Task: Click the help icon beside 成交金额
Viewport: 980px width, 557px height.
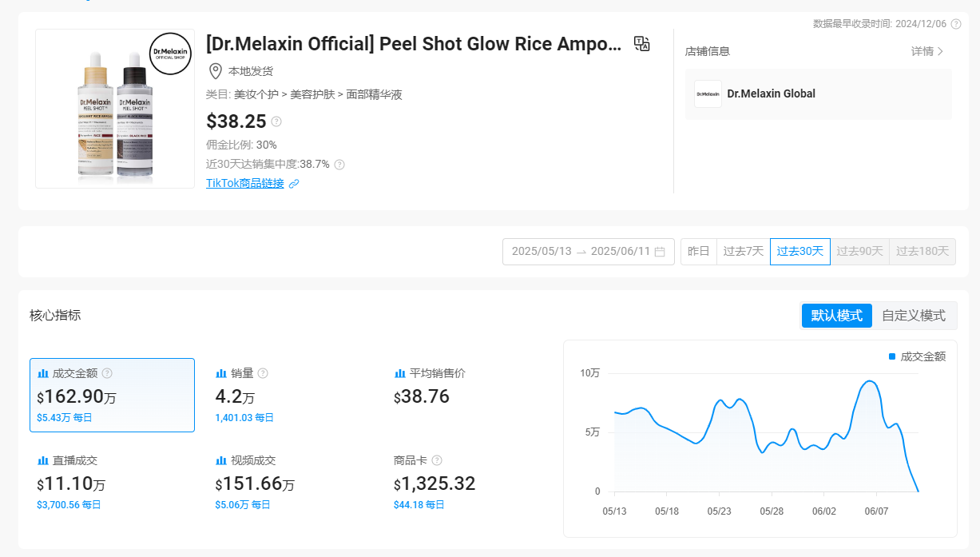Action: click(107, 373)
